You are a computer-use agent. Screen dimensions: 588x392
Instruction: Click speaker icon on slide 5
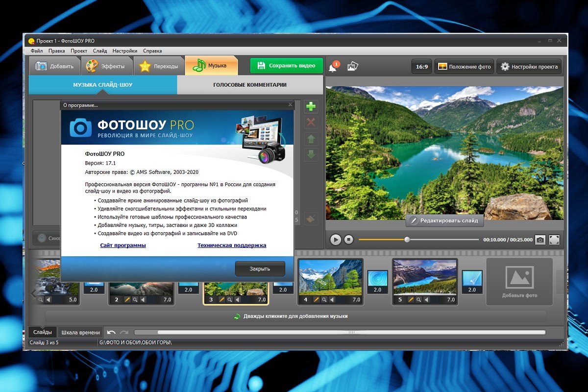click(426, 299)
